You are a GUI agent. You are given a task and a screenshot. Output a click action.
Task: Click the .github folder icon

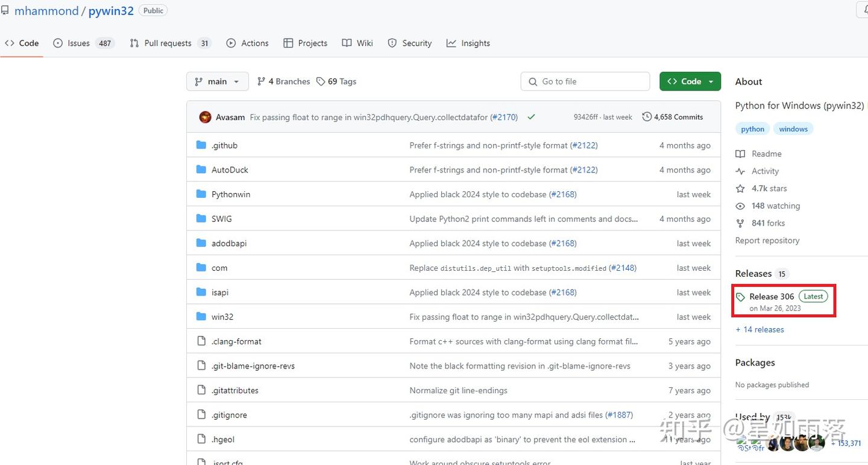(x=201, y=145)
